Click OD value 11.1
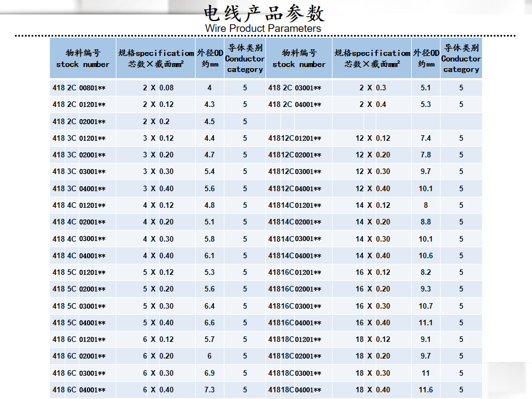Viewport: 532px width, 399px height. (x=426, y=323)
